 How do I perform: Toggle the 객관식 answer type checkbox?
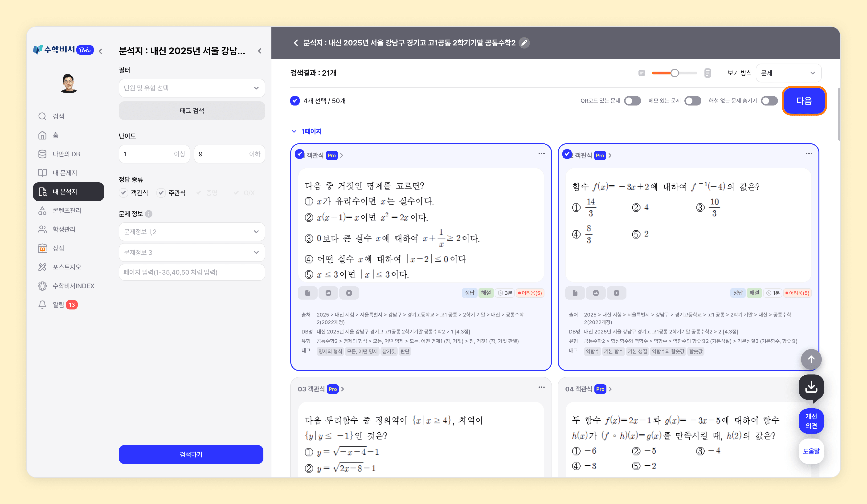coord(123,193)
